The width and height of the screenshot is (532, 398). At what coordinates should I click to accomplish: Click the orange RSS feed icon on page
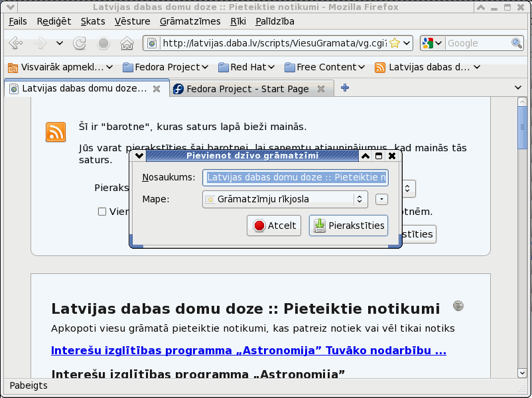[x=56, y=131]
